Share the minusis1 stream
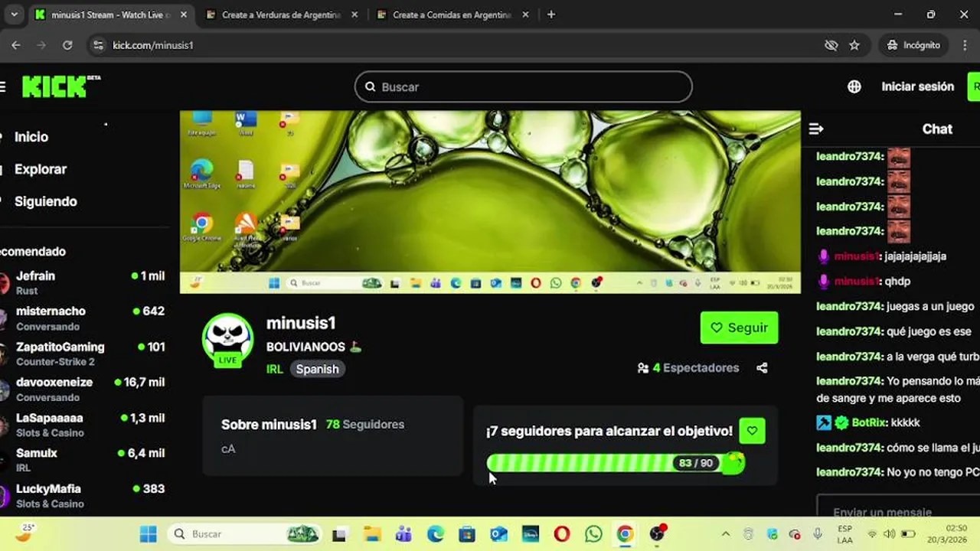Viewport: 980px width, 551px height. 762,368
